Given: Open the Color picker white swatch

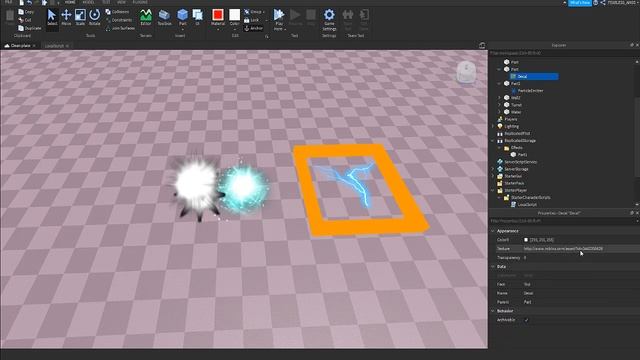Looking at the screenshot, I should pyautogui.click(x=234, y=15).
